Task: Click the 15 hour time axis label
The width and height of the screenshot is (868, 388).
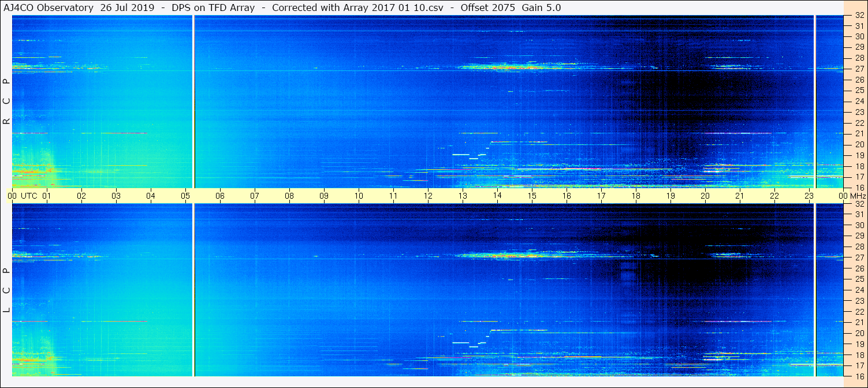Action: (x=532, y=196)
